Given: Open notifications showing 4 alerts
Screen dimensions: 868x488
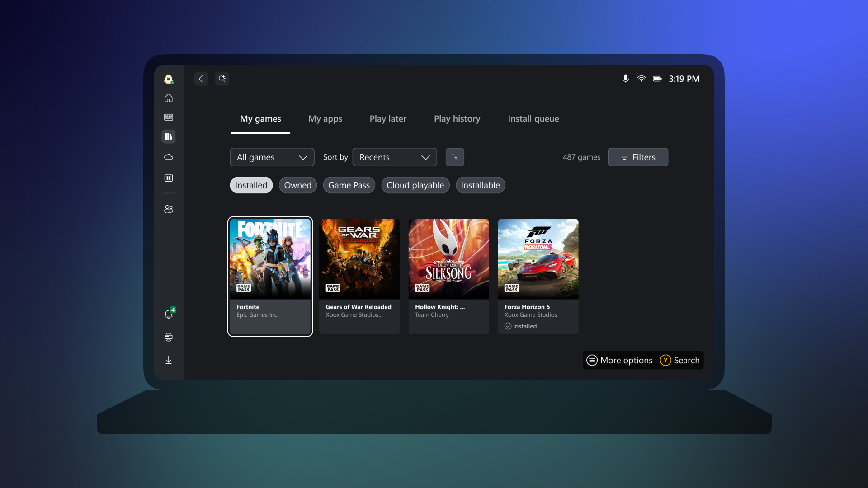Looking at the screenshot, I should 168,314.
